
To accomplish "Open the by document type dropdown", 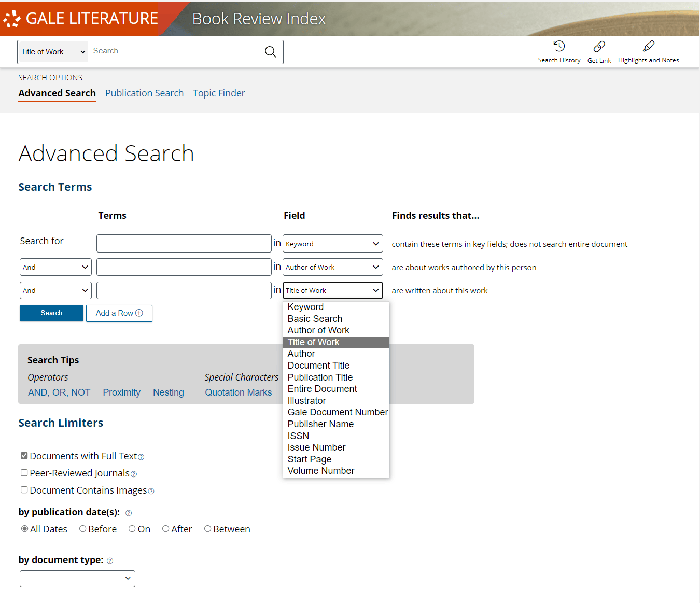I will point(77,579).
